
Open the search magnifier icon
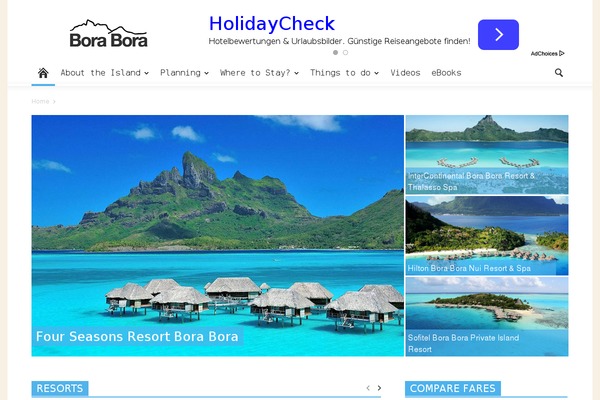click(x=559, y=72)
